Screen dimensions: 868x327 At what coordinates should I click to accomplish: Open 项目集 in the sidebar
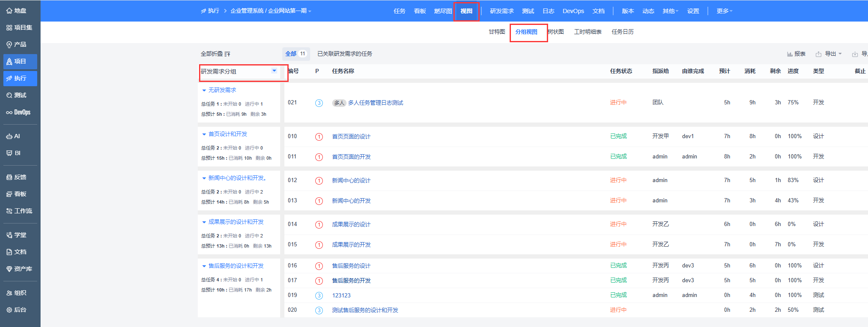tap(19, 27)
